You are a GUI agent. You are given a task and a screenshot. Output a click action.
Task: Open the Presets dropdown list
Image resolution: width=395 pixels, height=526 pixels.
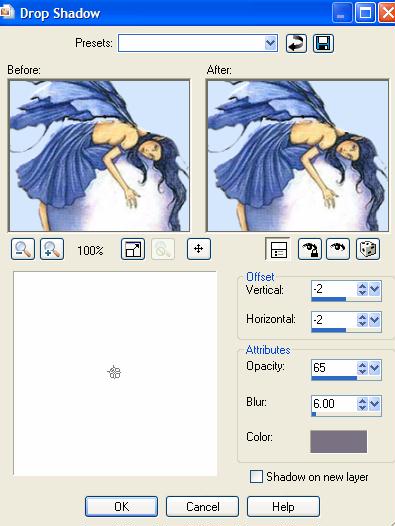pyautogui.click(x=270, y=43)
